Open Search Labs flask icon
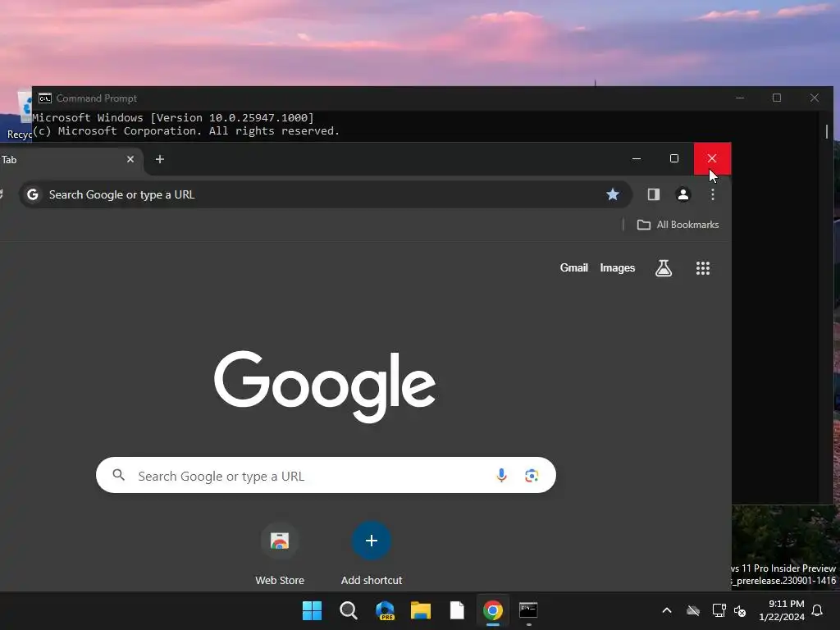Image resolution: width=840 pixels, height=630 pixels. [663, 268]
